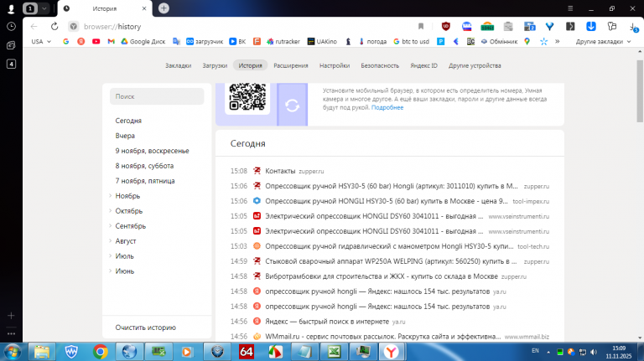Open a new tab with the plus button

(164, 8)
